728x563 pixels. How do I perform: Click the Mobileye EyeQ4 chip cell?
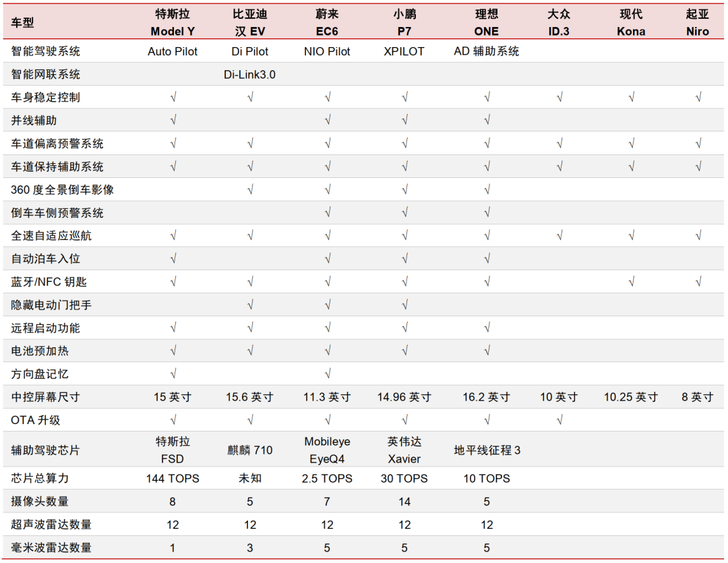click(x=327, y=450)
